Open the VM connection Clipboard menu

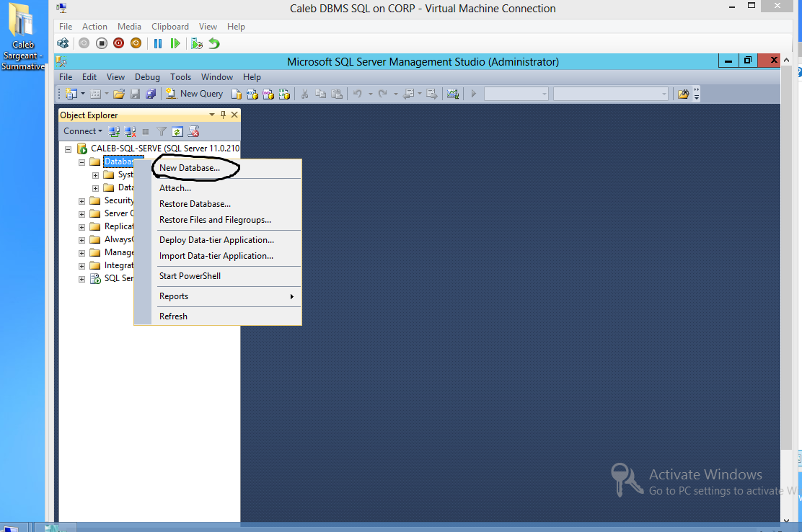[169, 27]
